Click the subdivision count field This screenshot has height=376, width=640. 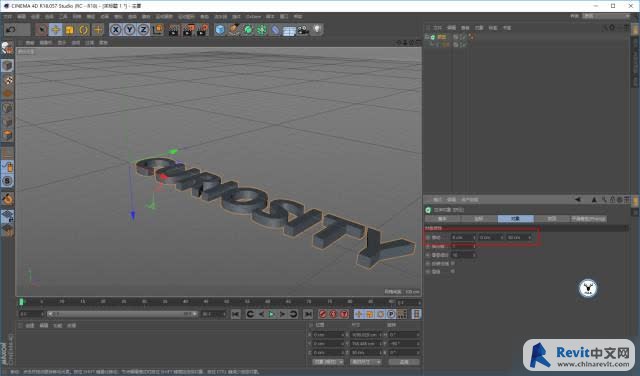(463, 246)
